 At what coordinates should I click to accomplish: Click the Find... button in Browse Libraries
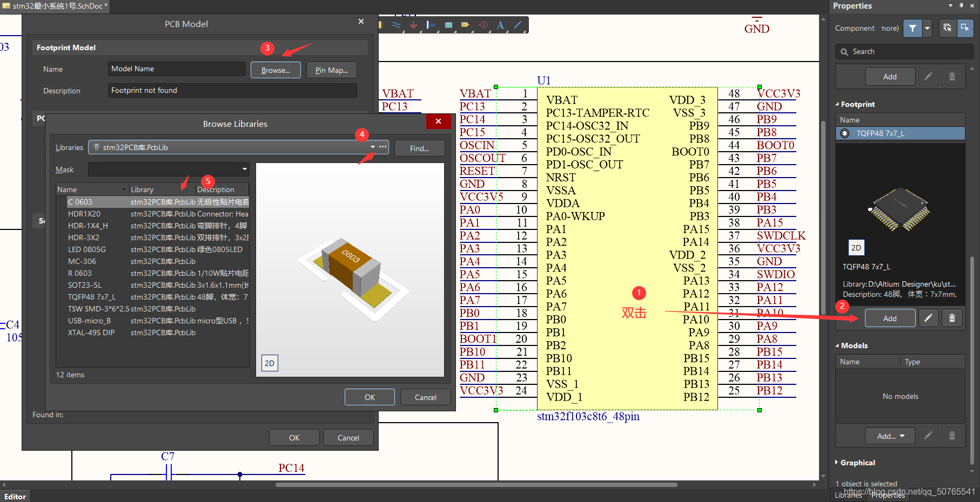pos(420,148)
